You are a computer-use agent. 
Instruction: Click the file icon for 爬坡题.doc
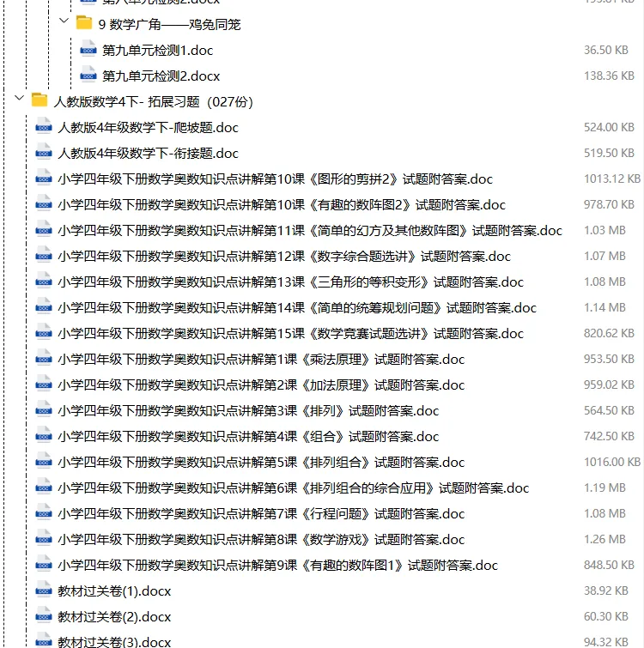click(44, 125)
